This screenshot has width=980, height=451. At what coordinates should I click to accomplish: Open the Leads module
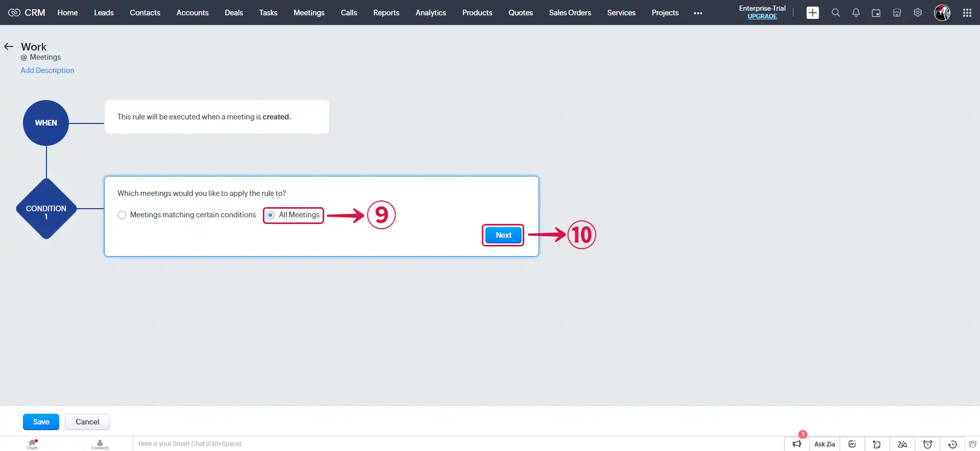[104, 13]
